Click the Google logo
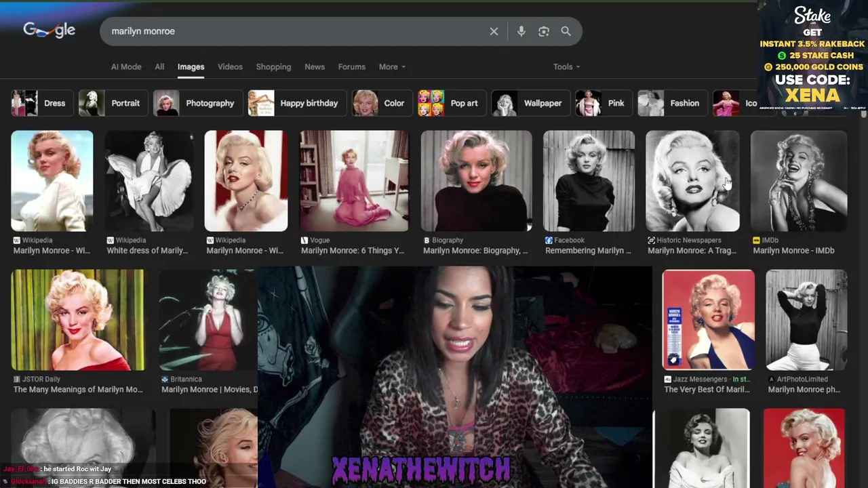 (x=49, y=30)
